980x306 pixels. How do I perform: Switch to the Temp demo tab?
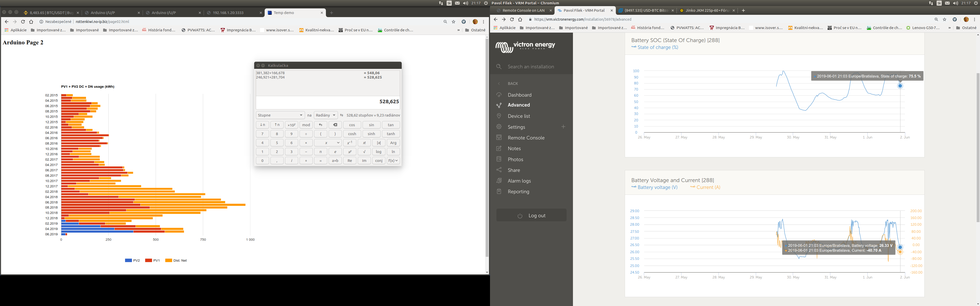[x=284, y=12]
